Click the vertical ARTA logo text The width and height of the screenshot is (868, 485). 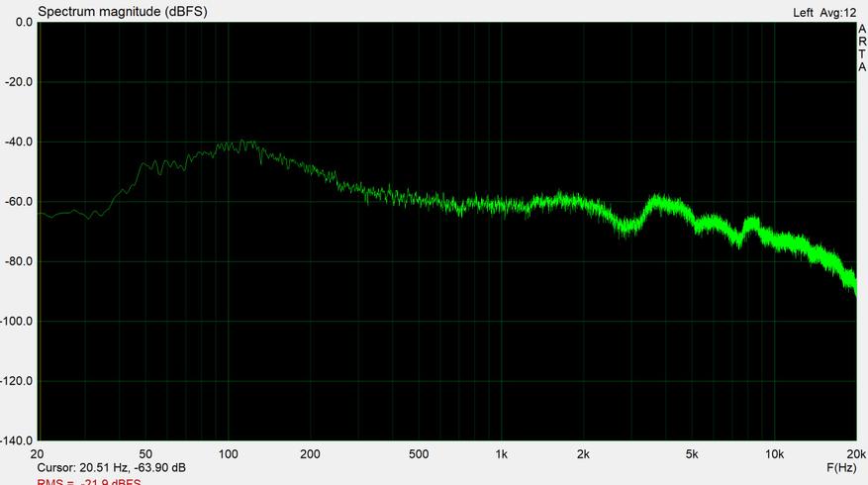pos(862,48)
